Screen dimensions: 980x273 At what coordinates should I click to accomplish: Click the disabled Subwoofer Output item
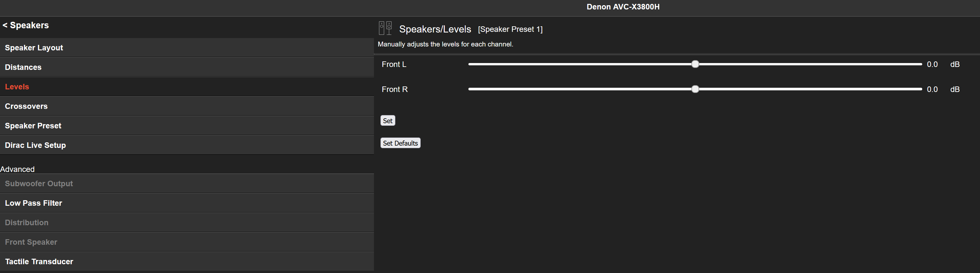tap(187, 184)
